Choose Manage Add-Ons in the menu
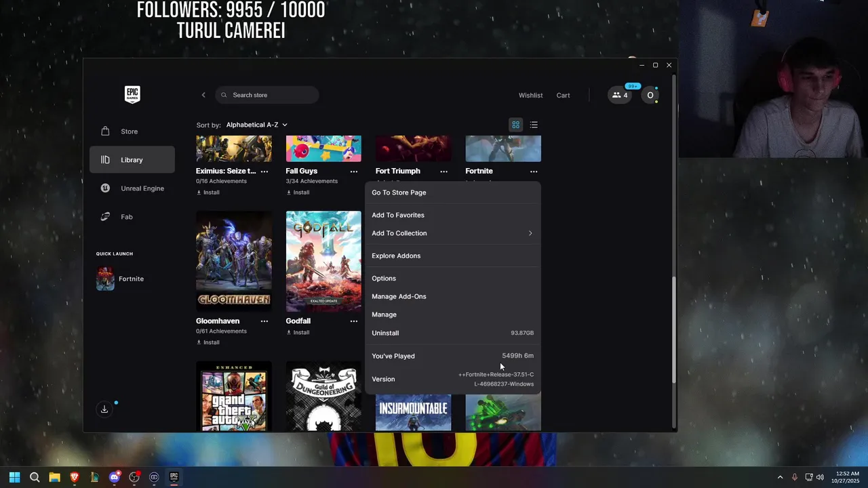The height and width of the screenshot is (488, 868). coord(453,296)
